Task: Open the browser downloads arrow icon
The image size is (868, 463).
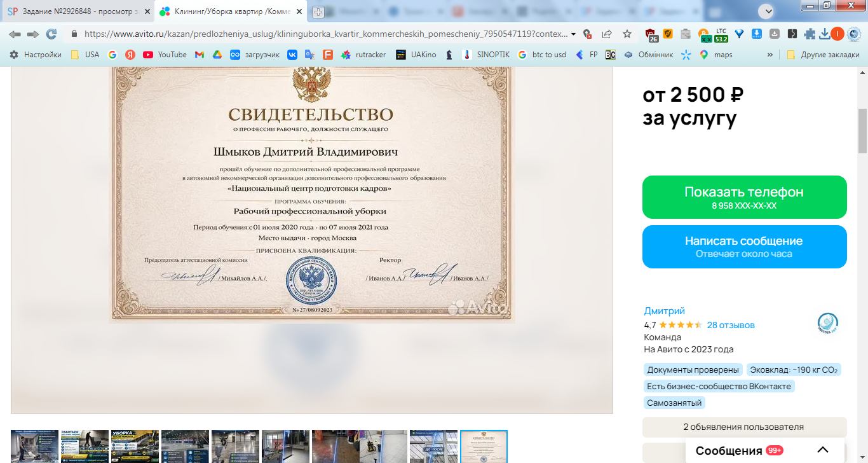Action: [x=824, y=34]
